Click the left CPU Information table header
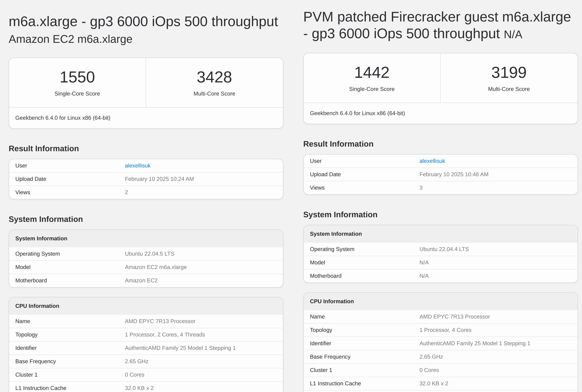Image resolution: width=582 pixels, height=392 pixels. point(146,306)
